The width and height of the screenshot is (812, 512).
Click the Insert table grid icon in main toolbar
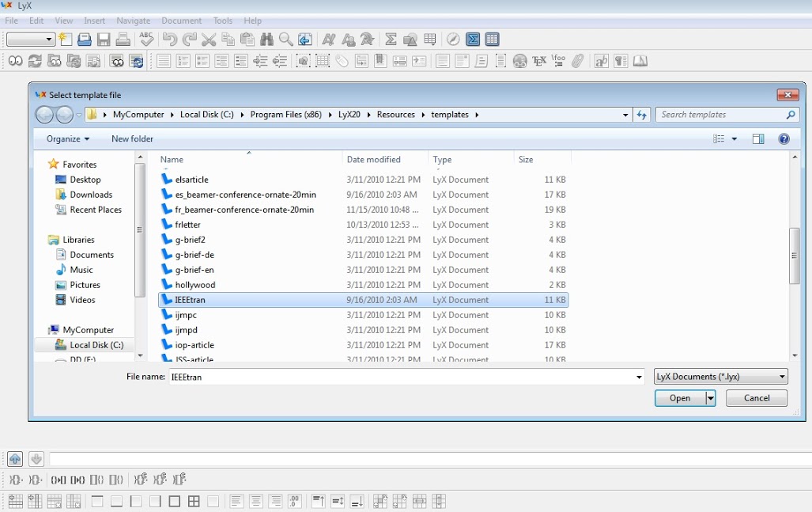tap(430, 39)
